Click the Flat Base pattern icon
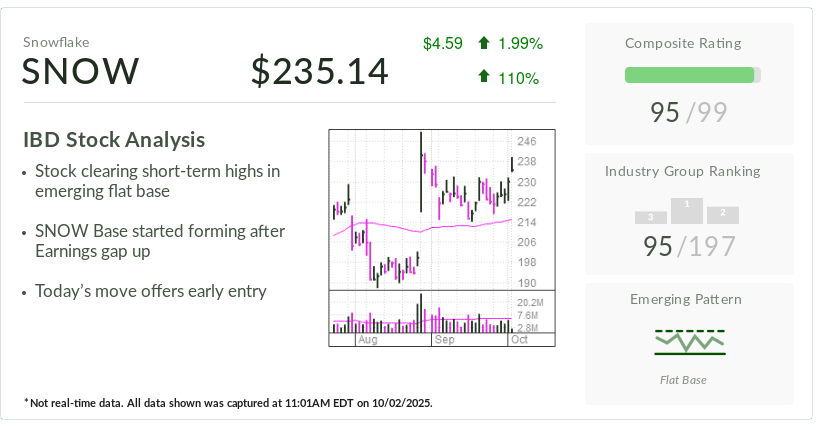 [x=689, y=342]
